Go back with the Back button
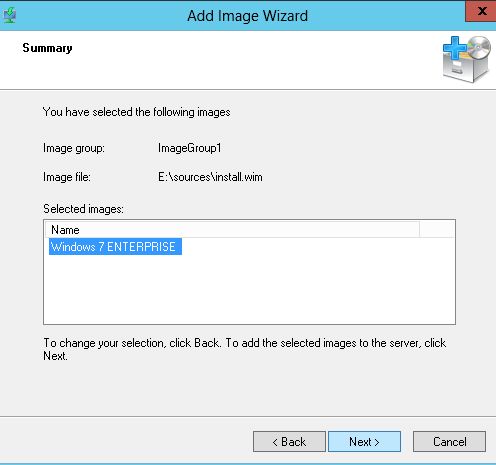The height and width of the screenshot is (465, 496). click(x=289, y=442)
